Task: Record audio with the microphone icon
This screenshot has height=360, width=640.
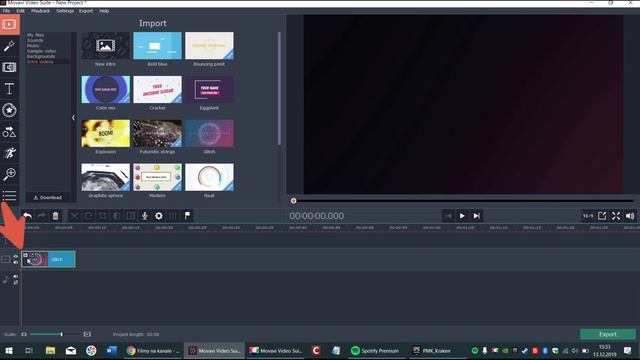Action: pyautogui.click(x=145, y=216)
